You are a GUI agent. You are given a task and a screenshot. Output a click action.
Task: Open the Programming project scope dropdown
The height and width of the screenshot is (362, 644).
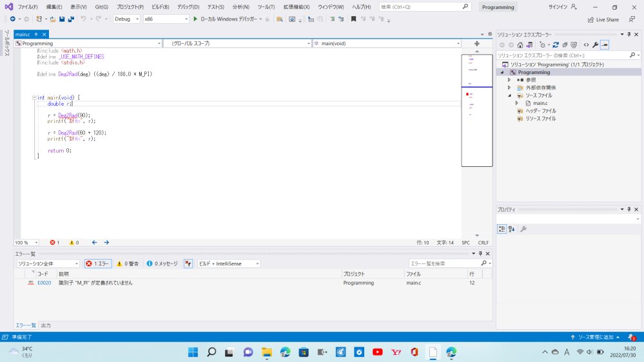(x=88, y=44)
